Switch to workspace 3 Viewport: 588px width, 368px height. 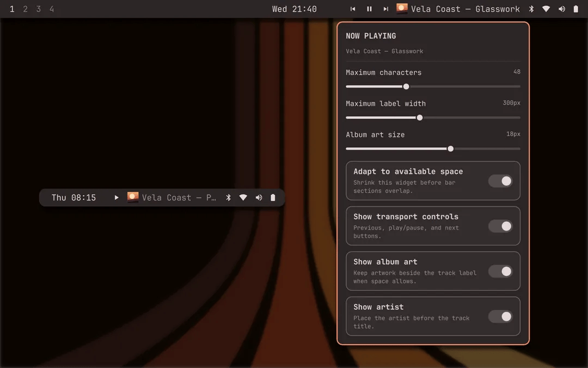pyautogui.click(x=38, y=9)
